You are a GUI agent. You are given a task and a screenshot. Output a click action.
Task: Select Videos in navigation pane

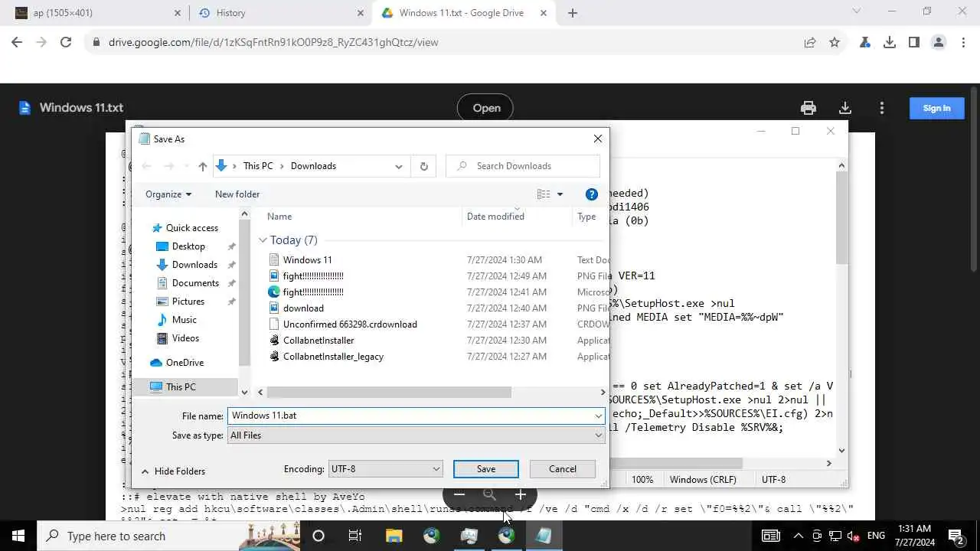point(185,338)
